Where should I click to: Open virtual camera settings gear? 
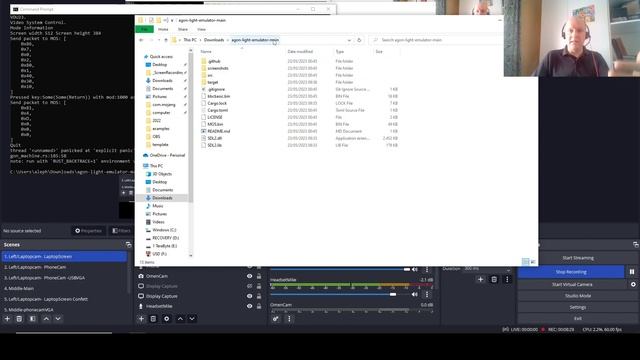[633, 284]
